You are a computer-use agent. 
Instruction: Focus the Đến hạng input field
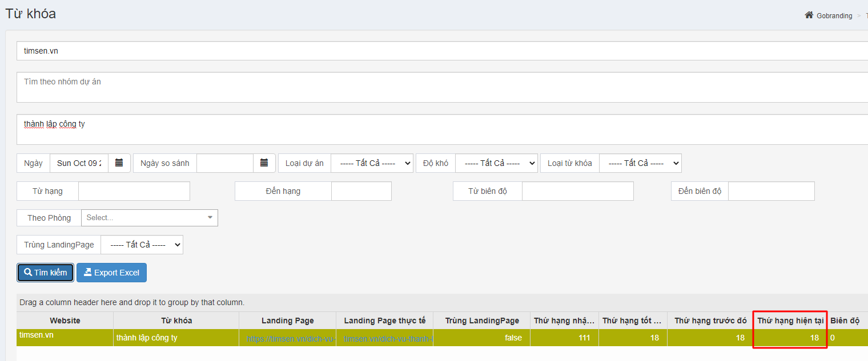pos(361,191)
